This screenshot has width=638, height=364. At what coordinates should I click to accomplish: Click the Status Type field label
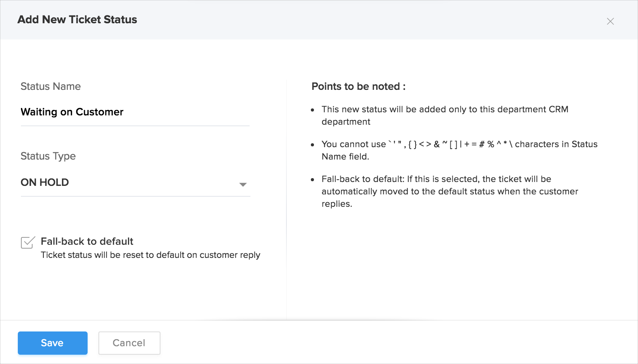pyautogui.click(x=48, y=156)
